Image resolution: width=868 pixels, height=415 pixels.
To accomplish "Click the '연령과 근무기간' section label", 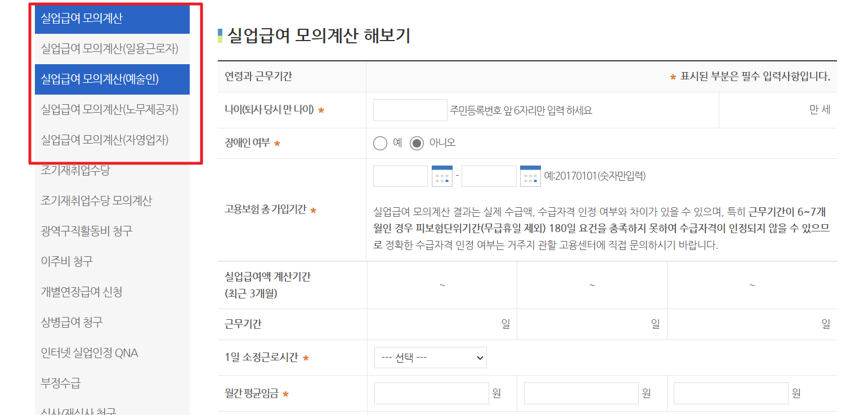I will coord(258,77).
